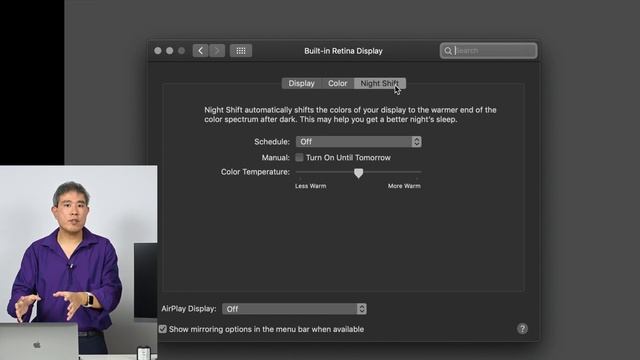Focus the Search field

tap(489, 51)
